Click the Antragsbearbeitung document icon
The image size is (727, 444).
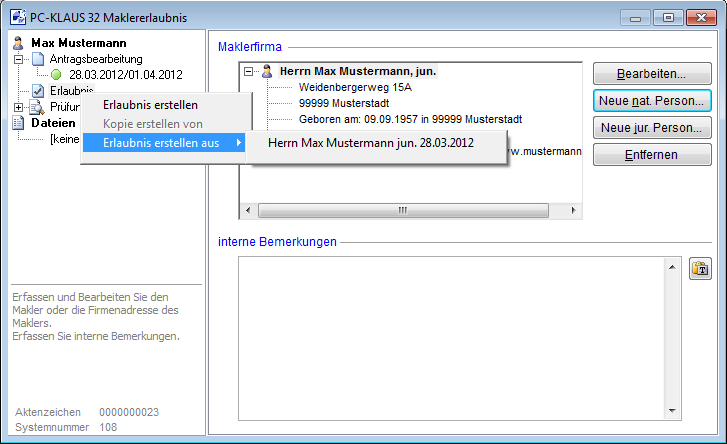point(37,59)
